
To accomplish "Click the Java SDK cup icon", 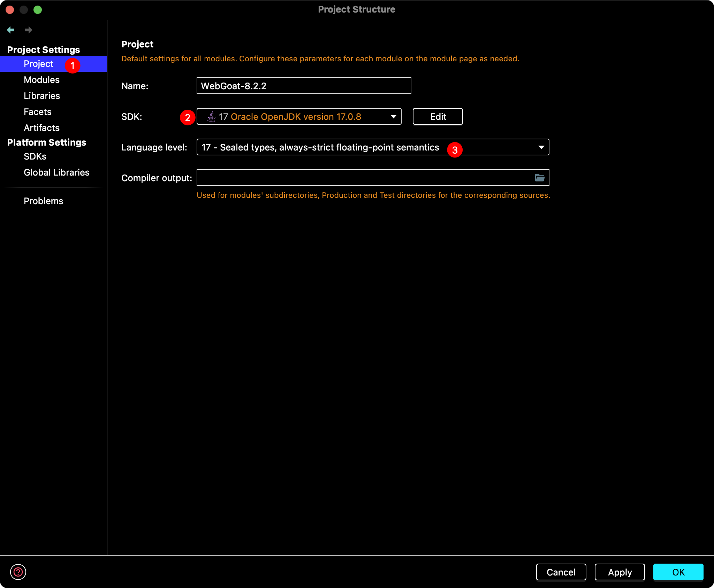I will (x=211, y=117).
